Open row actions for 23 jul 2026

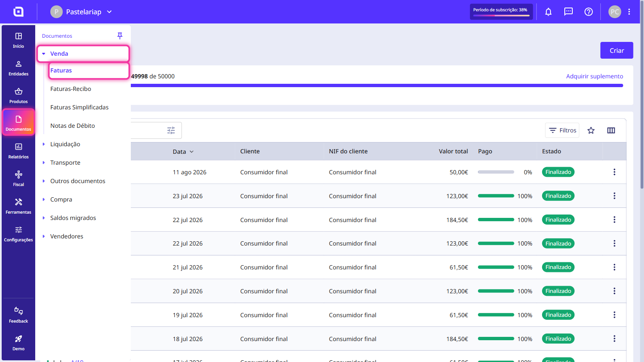coord(615,196)
